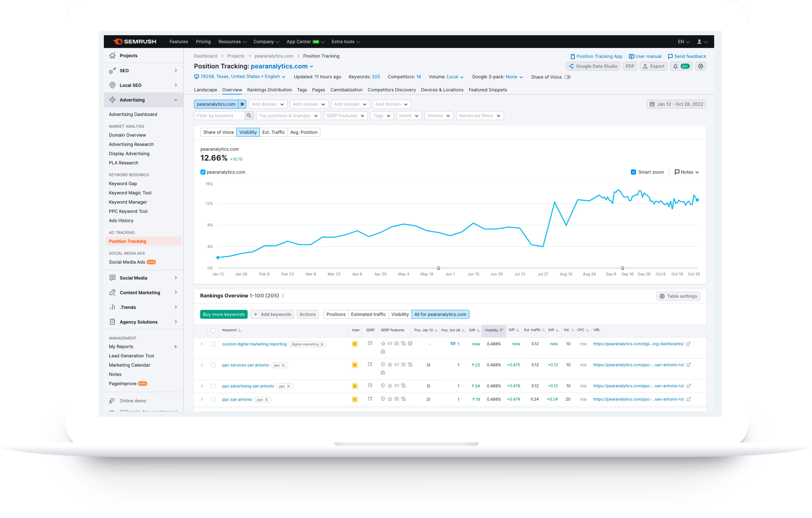Click SERP snapshot icon for ppc san antonio
The height and width of the screenshot is (518, 812).
point(370,399)
